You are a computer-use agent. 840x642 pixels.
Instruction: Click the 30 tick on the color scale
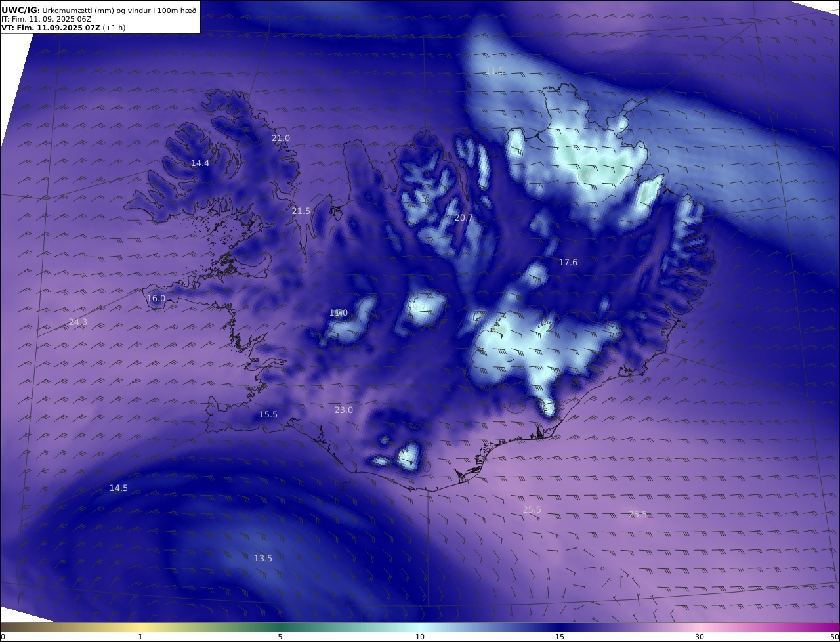point(700,637)
